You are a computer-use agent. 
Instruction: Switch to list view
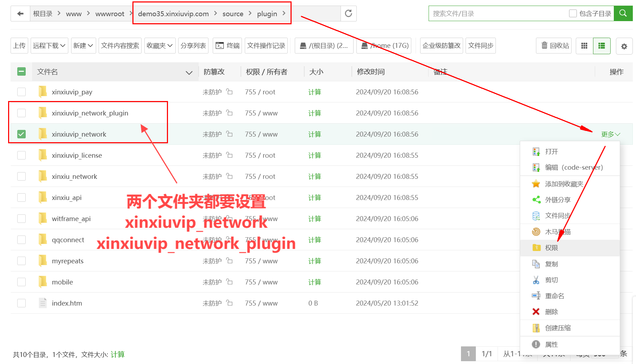point(601,46)
